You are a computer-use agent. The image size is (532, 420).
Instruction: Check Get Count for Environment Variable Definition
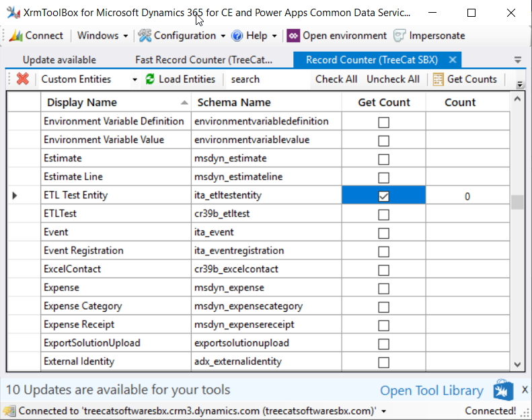383,122
